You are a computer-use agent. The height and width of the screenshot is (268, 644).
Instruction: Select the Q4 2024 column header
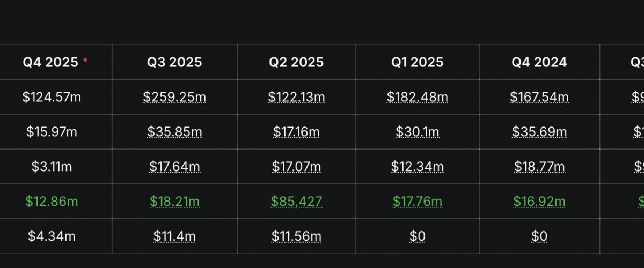coord(539,62)
